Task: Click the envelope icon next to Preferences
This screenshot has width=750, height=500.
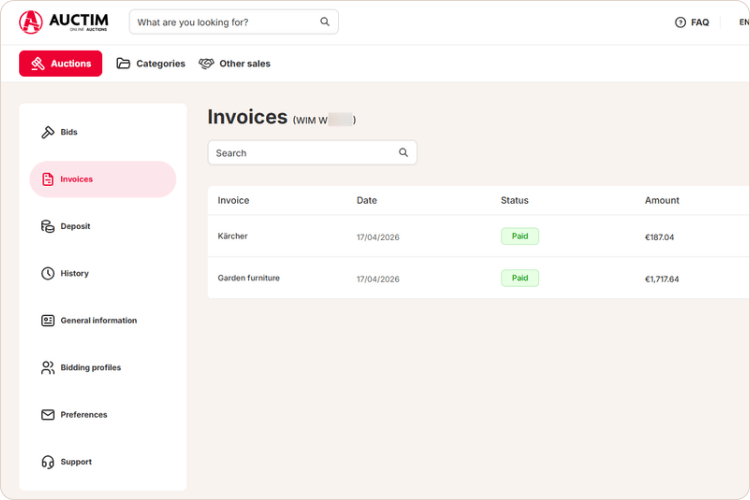Action: coord(47,414)
